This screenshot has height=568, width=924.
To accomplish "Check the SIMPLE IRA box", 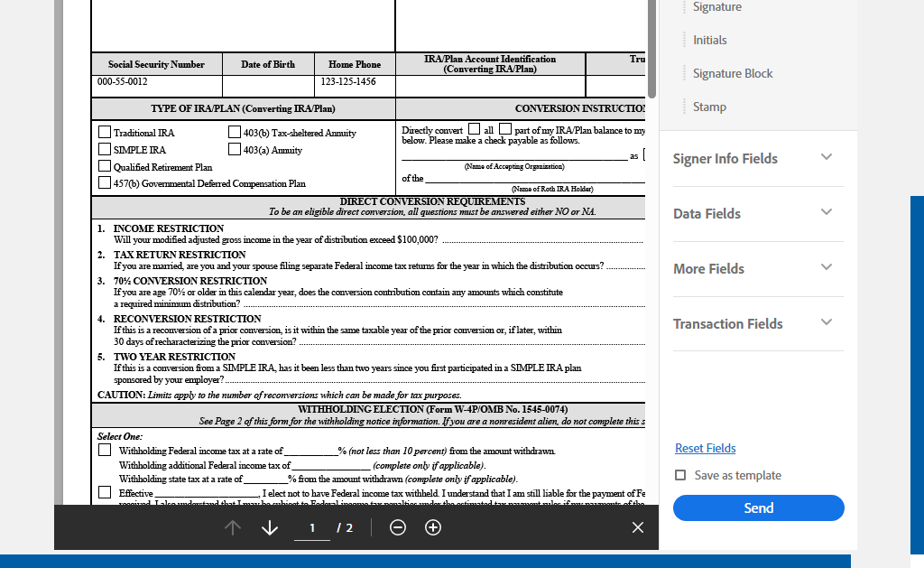I will pos(105,149).
